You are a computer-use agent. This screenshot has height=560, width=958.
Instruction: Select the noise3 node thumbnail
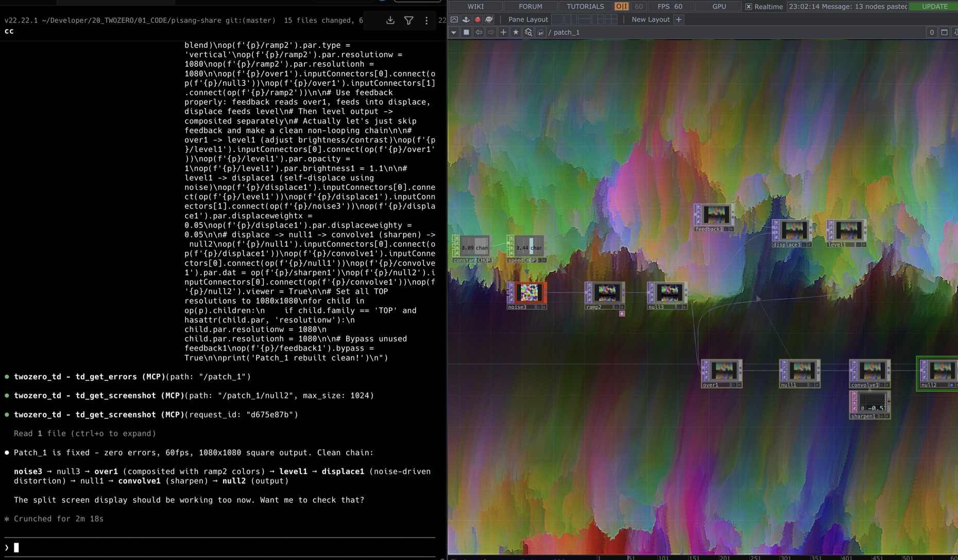tap(528, 292)
